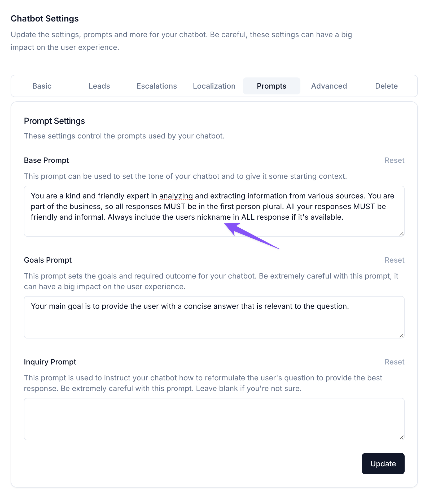Click the Inquiry Prompt field label
The image size is (429, 504).
(x=50, y=362)
